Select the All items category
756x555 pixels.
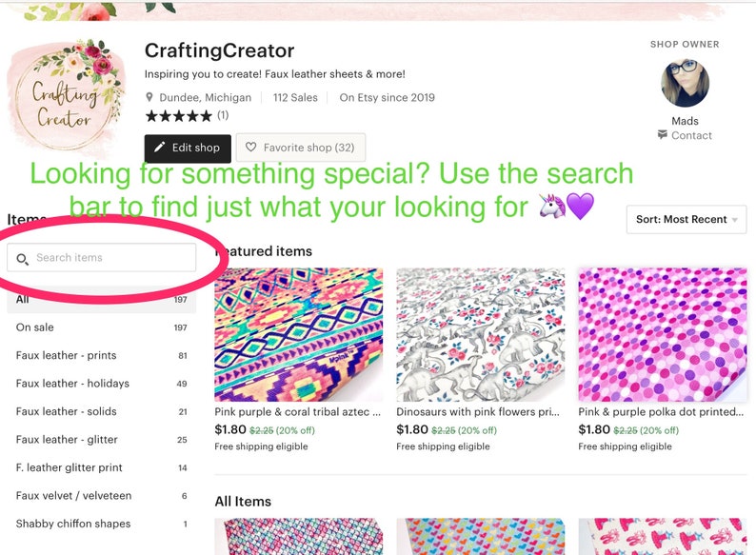101,300
